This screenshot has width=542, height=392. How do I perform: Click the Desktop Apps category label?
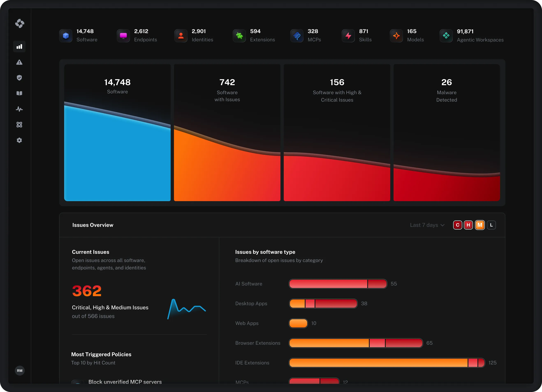[x=251, y=304]
